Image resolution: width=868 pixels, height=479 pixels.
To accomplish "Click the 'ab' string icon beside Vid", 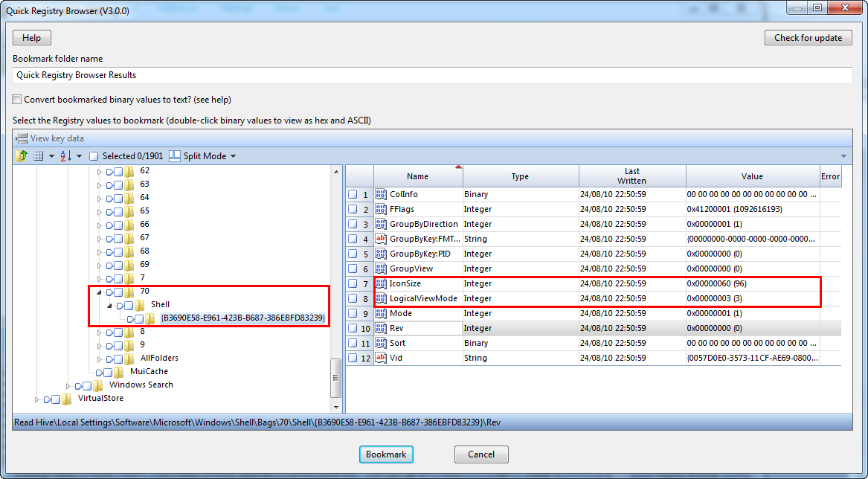I will 379,358.
